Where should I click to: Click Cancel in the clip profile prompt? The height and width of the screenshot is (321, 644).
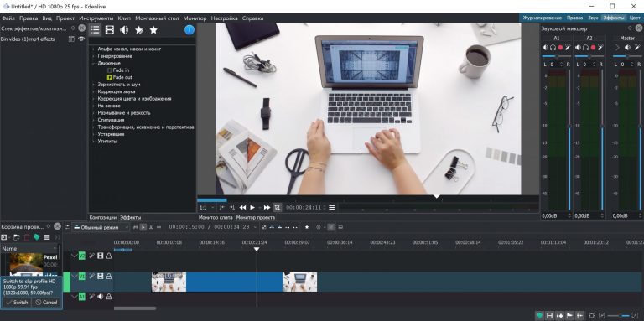tap(46, 303)
